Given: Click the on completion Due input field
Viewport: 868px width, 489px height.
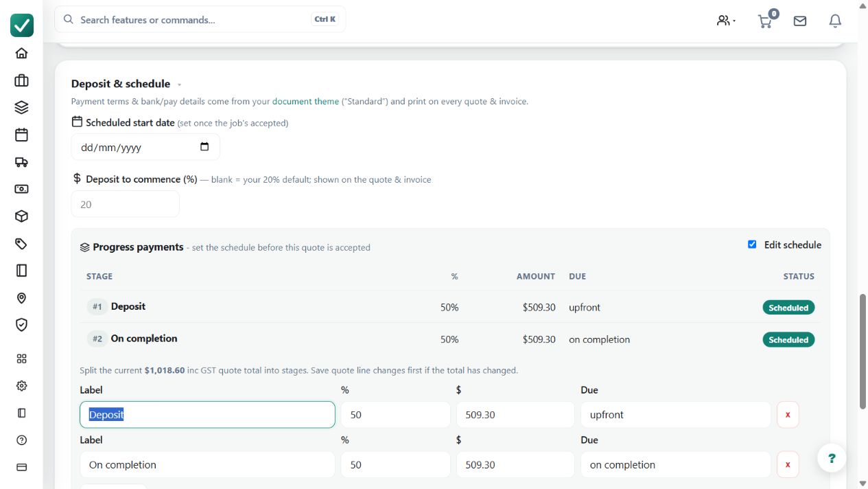Looking at the screenshot, I should coord(676,465).
